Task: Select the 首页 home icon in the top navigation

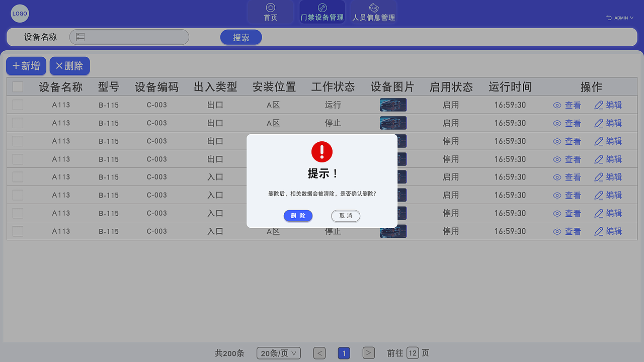Action: point(270,8)
